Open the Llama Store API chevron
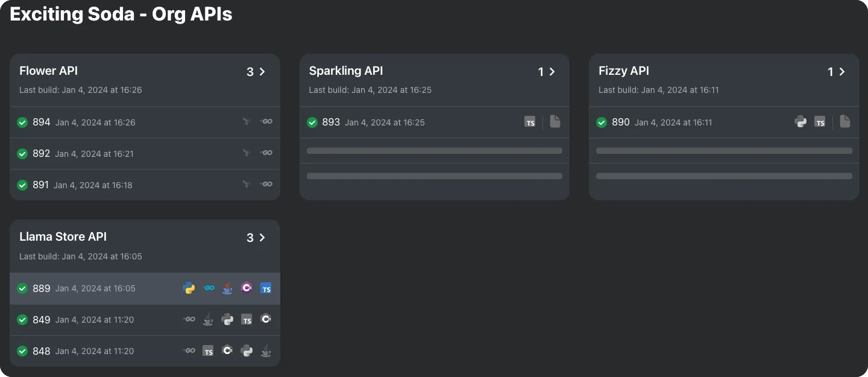Image resolution: width=868 pixels, height=377 pixels. 261,238
